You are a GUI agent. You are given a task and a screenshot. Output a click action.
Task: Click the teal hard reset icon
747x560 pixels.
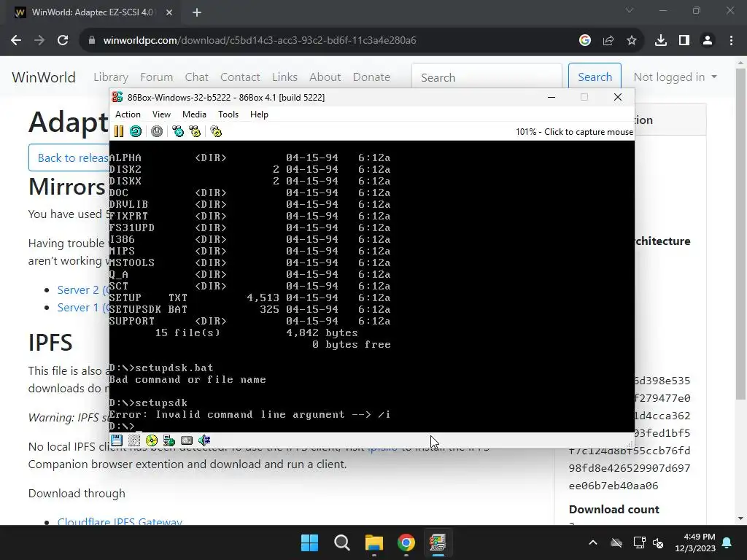coord(136,131)
